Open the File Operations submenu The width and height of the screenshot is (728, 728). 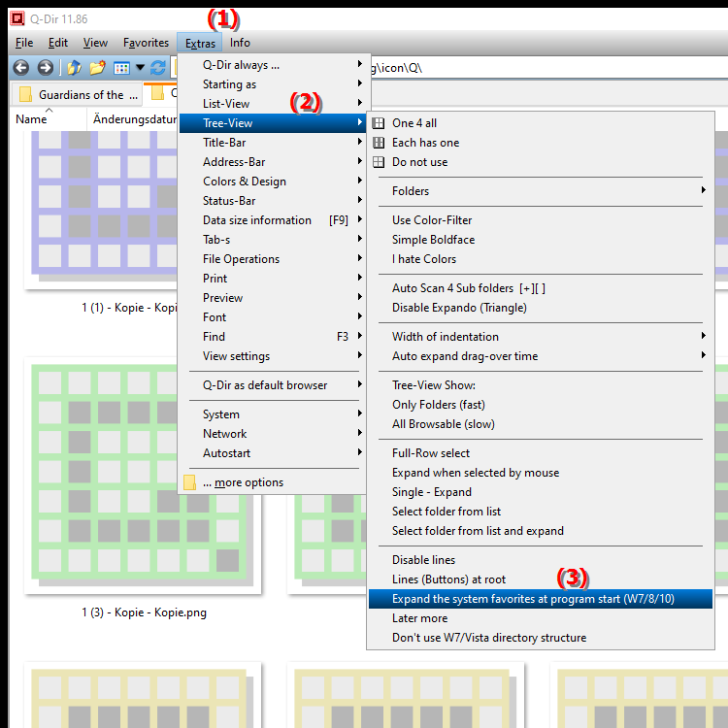coord(273,259)
